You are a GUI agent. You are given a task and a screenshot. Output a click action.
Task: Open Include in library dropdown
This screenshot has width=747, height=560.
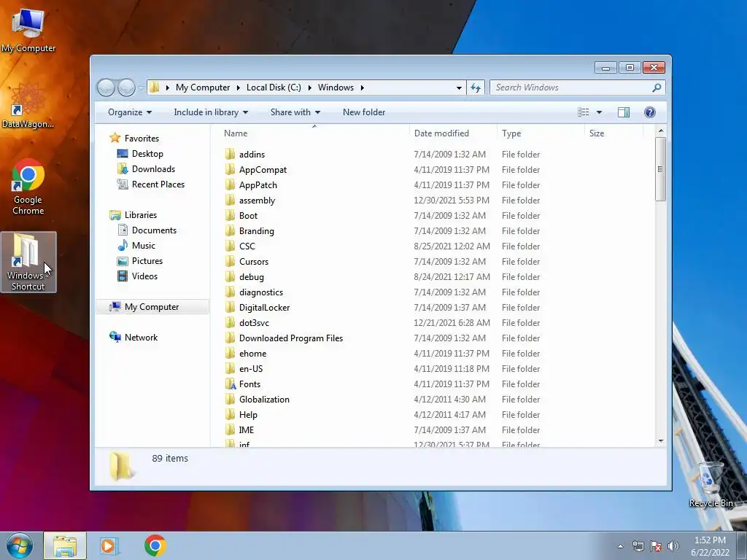coord(211,112)
